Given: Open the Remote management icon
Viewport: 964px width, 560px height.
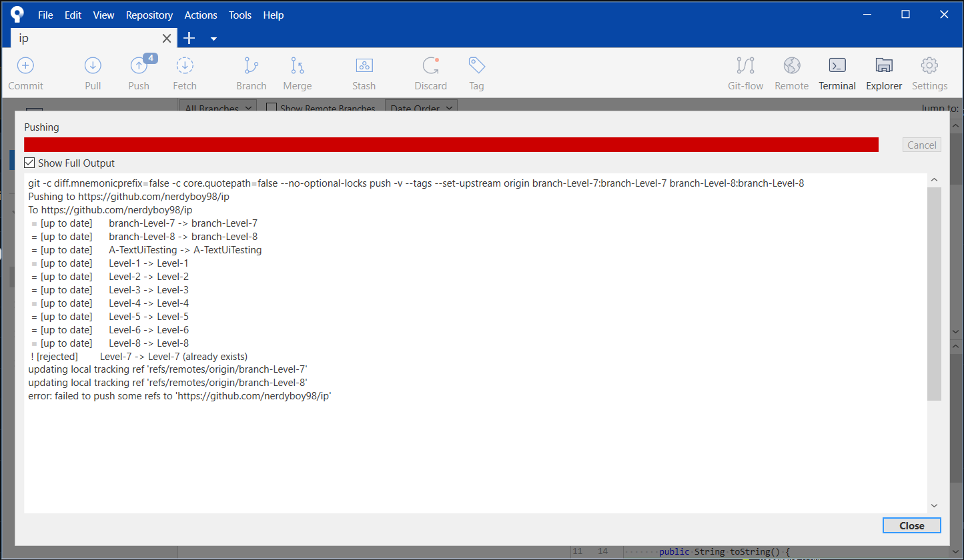Looking at the screenshot, I should (x=791, y=72).
